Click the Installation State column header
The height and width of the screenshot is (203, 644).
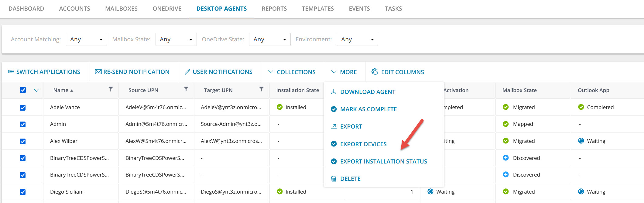298,90
